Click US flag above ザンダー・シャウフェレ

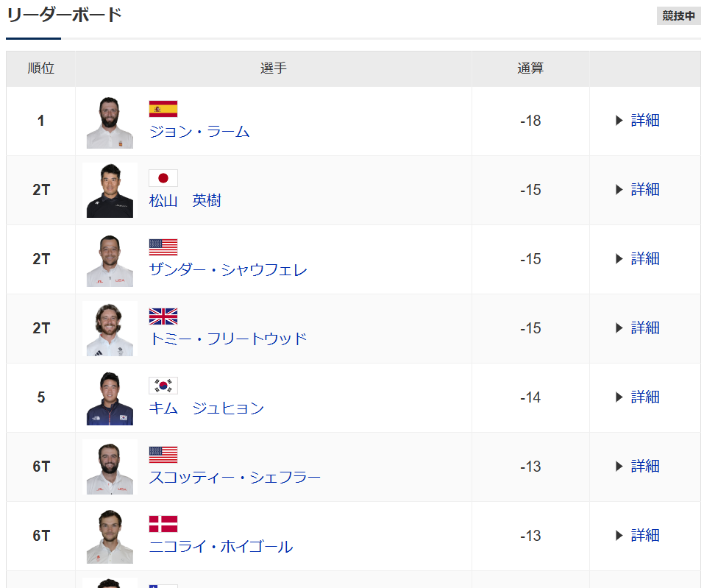[163, 247]
